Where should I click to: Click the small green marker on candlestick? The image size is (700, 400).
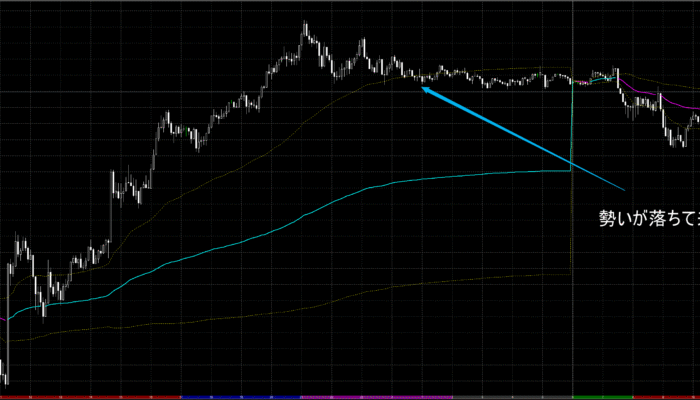[x=190, y=131]
